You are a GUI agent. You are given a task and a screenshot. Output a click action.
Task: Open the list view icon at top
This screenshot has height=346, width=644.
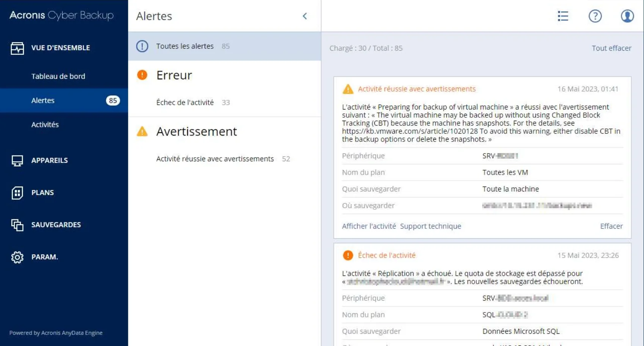click(563, 16)
